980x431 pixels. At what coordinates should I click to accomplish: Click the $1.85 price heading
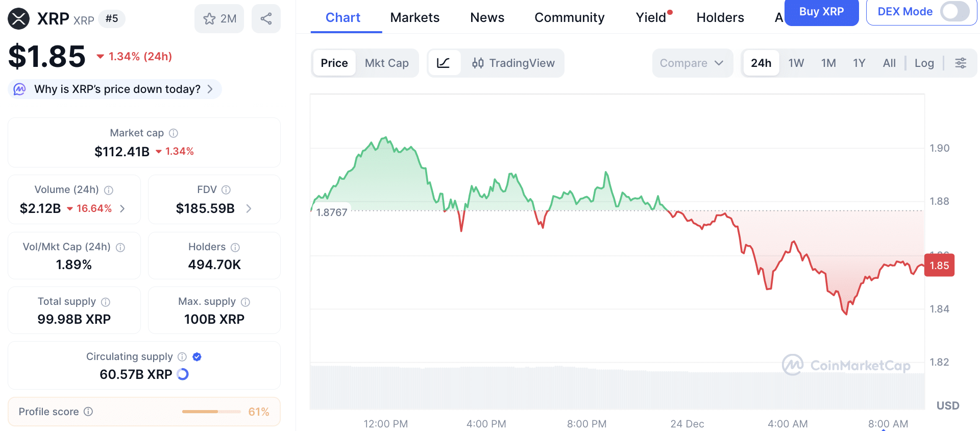(x=47, y=56)
